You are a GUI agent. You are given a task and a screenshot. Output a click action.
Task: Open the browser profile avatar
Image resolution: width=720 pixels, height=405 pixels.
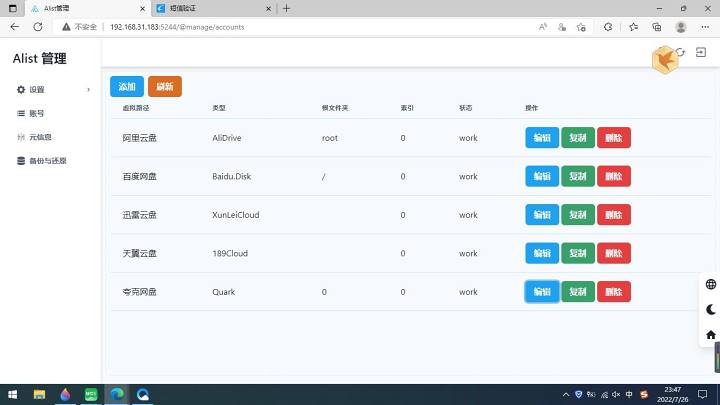pyautogui.click(x=681, y=27)
